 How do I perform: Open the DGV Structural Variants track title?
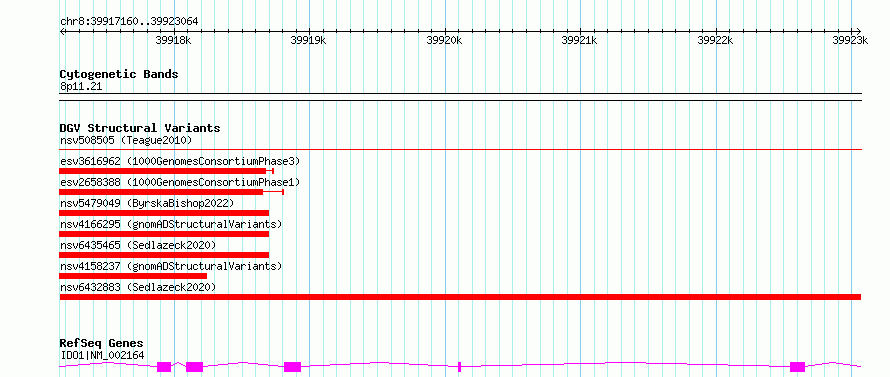coord(140,128)
